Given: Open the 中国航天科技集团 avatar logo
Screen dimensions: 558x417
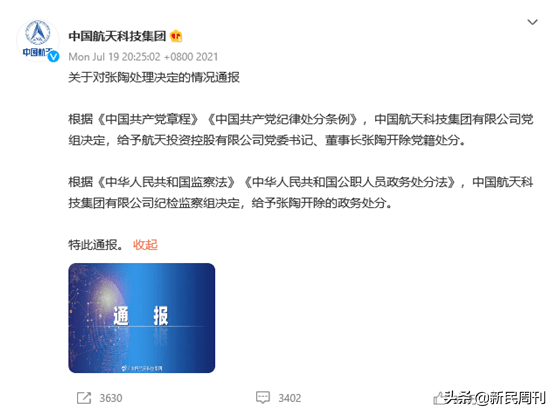Looking at the screenshot, I should (38, 40).
